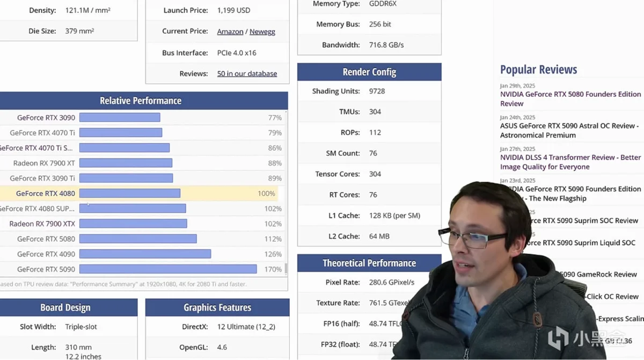644x360 pixels.
Task: Select the GeForce RTX 3090 Ti entry
Action: tap(42, 178)
